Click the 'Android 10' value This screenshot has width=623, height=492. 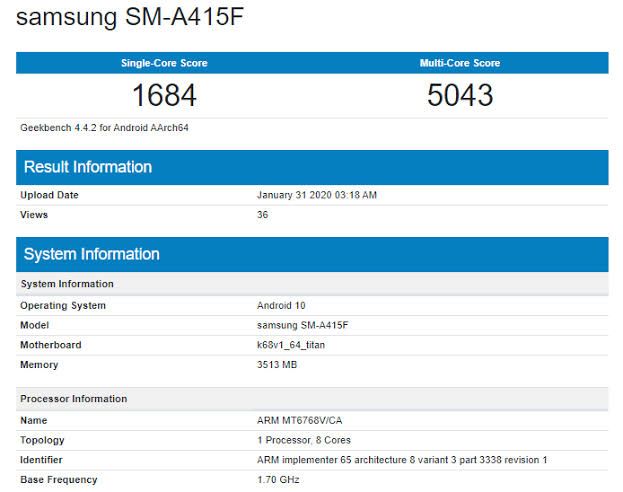pyautogui.click(x=281, y=306)
